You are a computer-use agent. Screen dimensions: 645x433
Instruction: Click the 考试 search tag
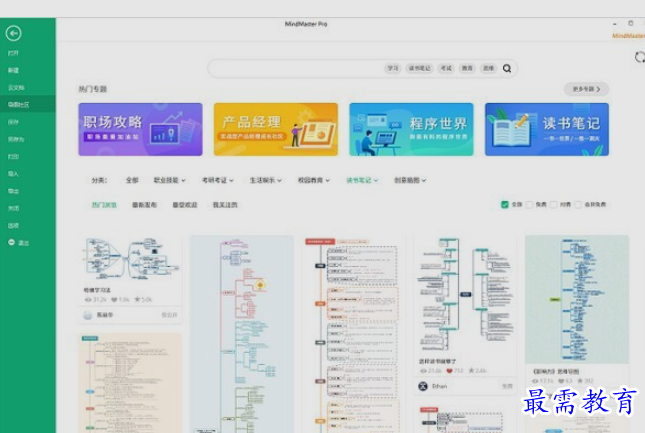point(446,68)
